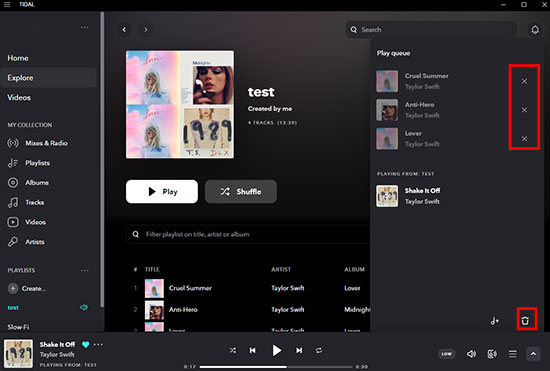This screenshot has width=550, height=371.
Task: Expand now playing view chevron
Action: 533,354
